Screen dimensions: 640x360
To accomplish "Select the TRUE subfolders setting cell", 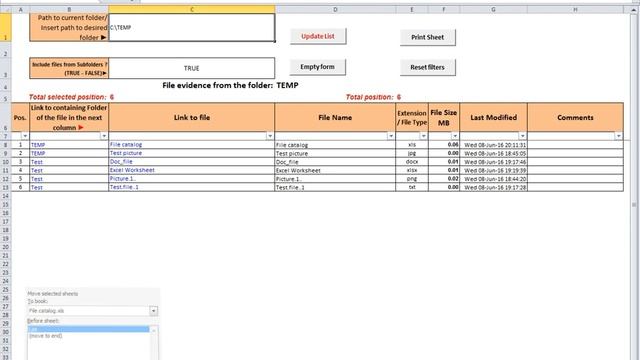I will click(192, 68).
